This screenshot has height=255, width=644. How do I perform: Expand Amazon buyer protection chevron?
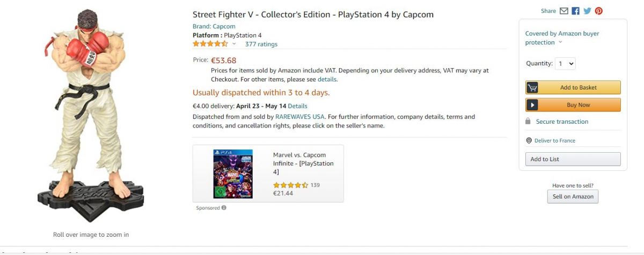(560, 42)
